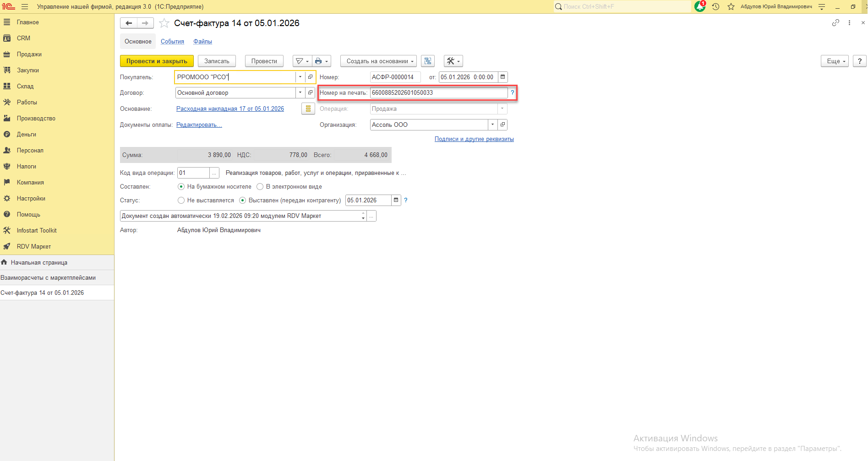868x461 pixels.
Task: Expand the 'Создать на основании' dropdown
Action: (x=378, y=61)
